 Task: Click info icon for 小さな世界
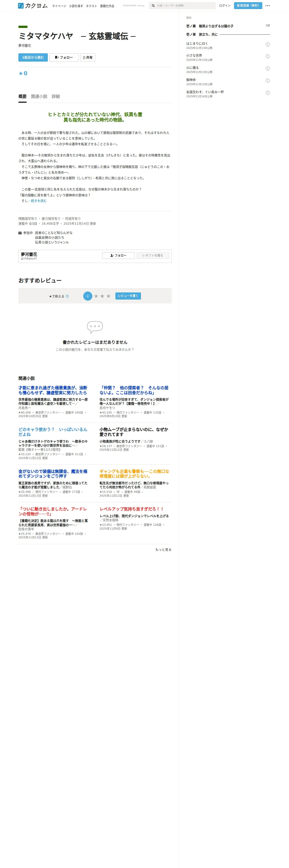[x=267, y=57]
